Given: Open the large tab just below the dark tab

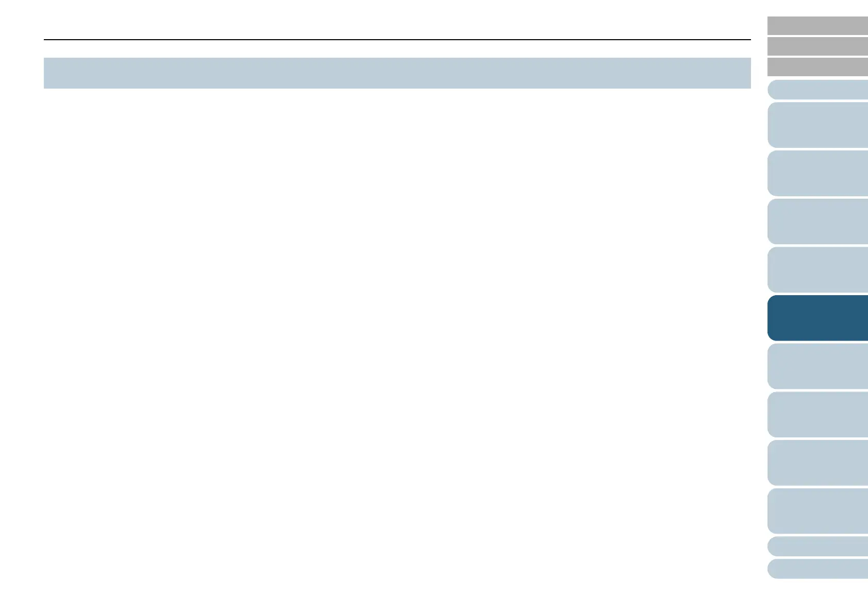Looking at the screenshot, I should [x=817, y=366].
